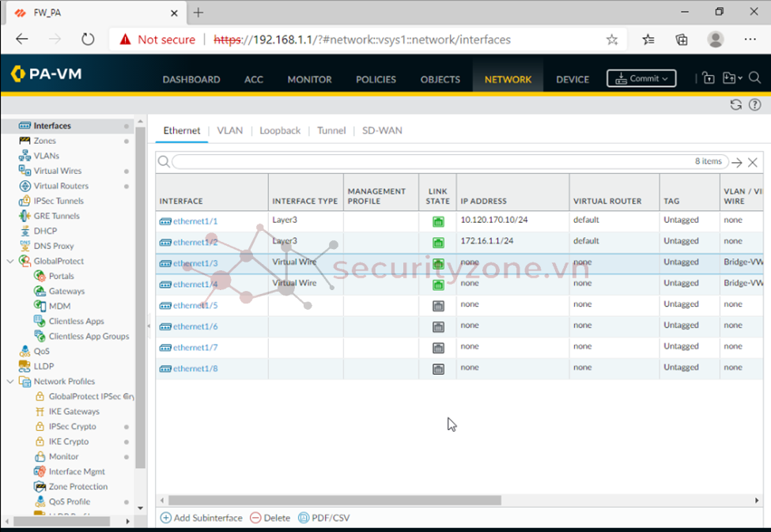Click Add Subinterface button

click(x=202, y=518)
